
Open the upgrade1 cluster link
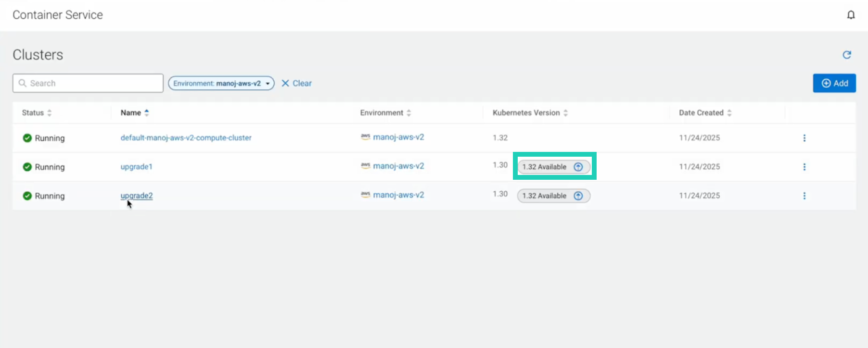click(137, 167)
